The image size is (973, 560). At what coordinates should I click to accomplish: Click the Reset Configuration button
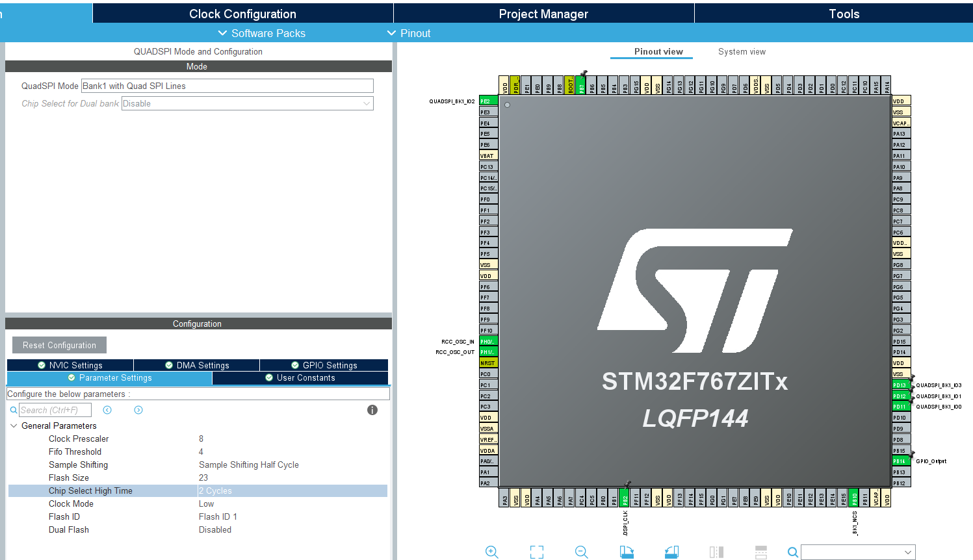coord(59,344)
